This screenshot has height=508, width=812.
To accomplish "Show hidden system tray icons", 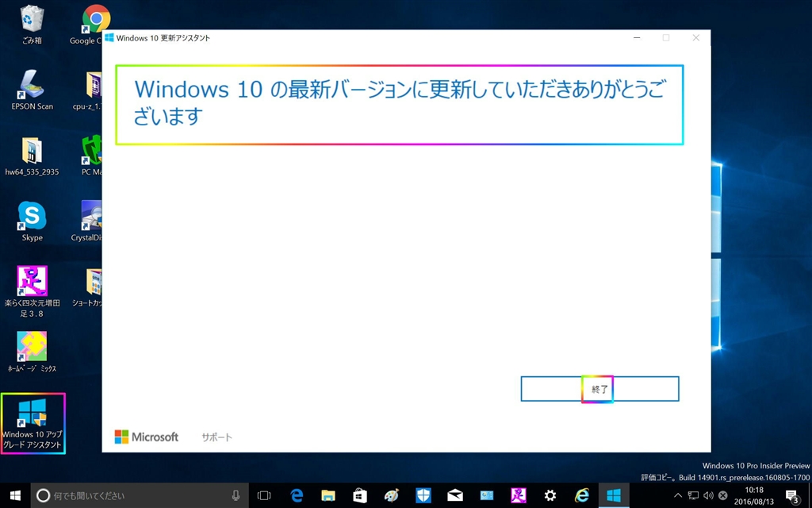I will [678, 495].
